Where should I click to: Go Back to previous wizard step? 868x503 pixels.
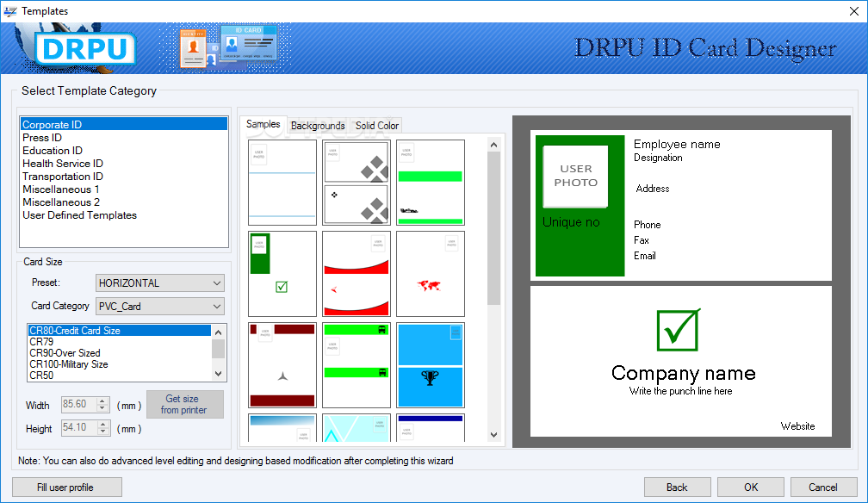point(677,487)
